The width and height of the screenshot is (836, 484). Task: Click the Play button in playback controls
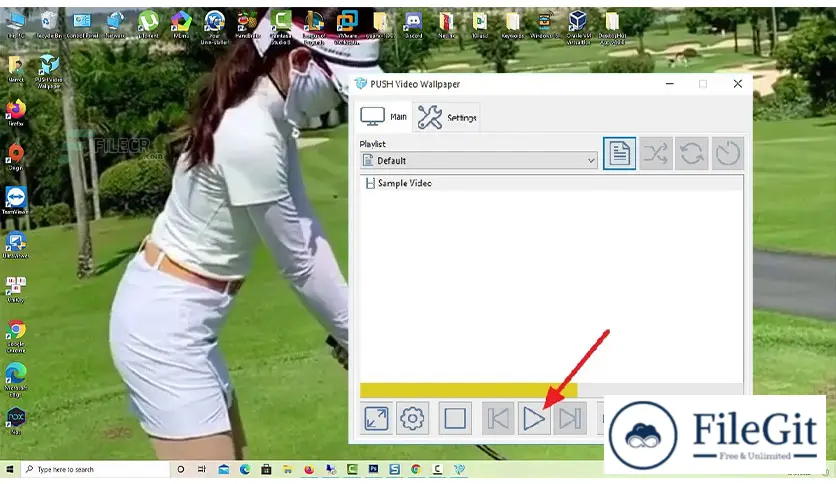point(534,418)
